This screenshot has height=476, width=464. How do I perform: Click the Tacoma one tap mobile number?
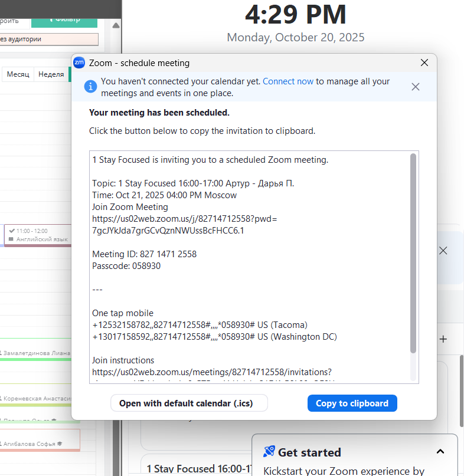(x=200, y=325)
